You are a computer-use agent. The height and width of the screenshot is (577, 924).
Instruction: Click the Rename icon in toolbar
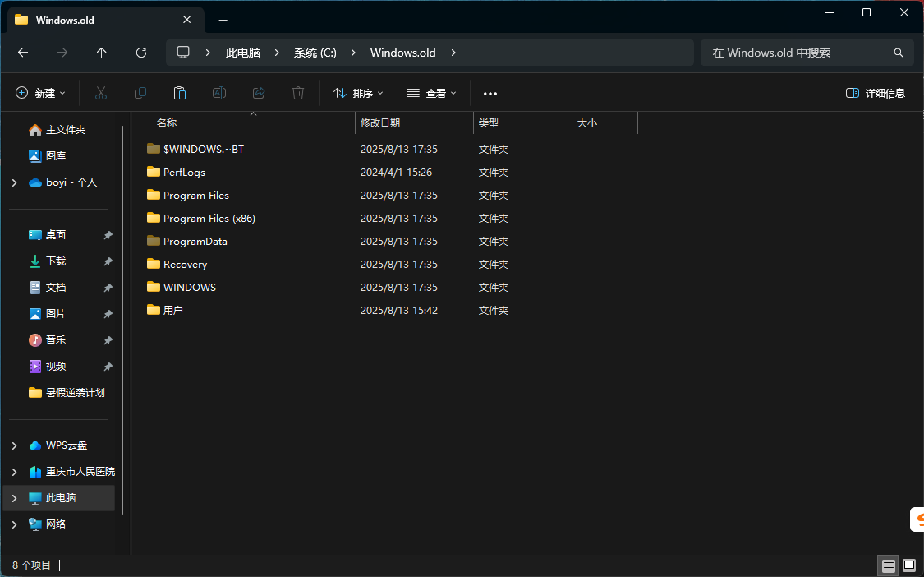(x=219, y=93)
